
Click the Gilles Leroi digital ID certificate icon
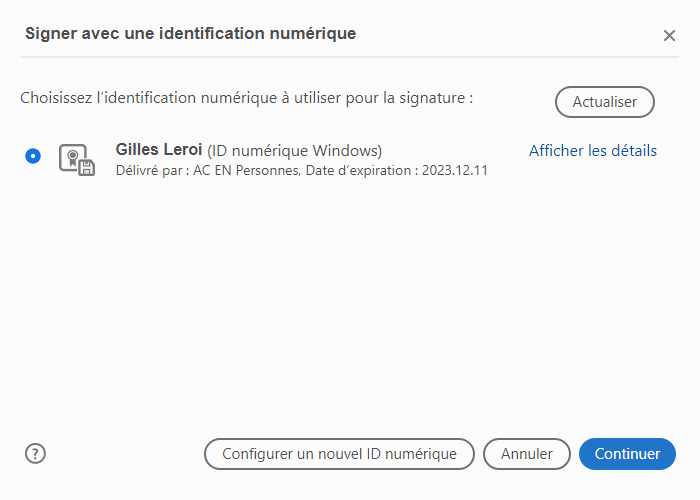pos(77,160)
